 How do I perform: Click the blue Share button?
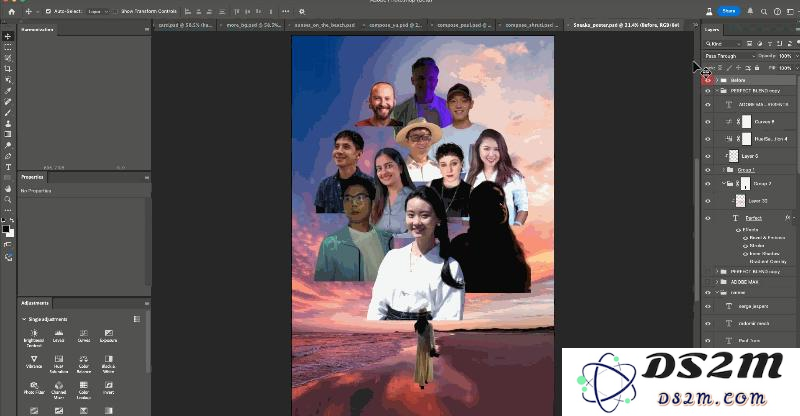(x=729, y=11)
